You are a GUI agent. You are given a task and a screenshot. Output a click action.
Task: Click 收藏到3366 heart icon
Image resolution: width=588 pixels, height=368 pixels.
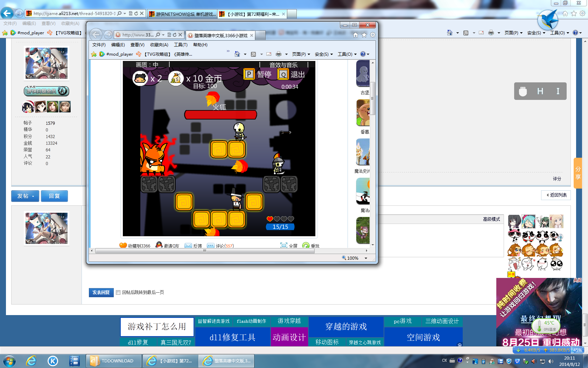123,245
